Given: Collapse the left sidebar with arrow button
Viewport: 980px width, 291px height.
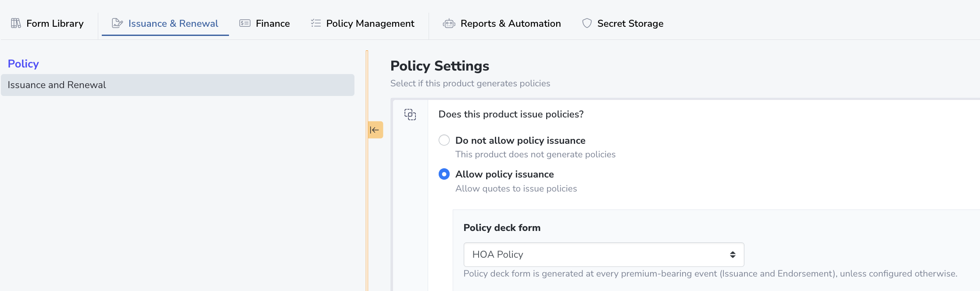Looking at the screenshot, I should coord(375,130).
